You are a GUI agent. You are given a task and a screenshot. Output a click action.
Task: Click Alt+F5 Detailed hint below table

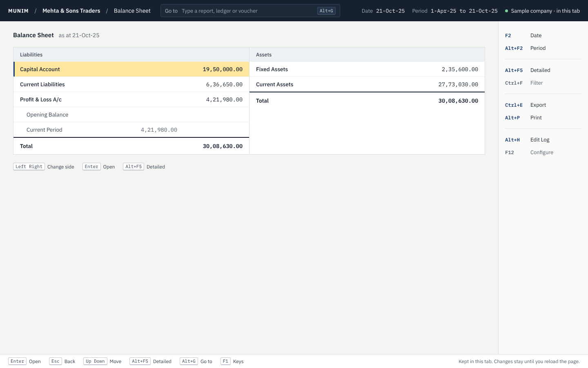tap(144, 167)
